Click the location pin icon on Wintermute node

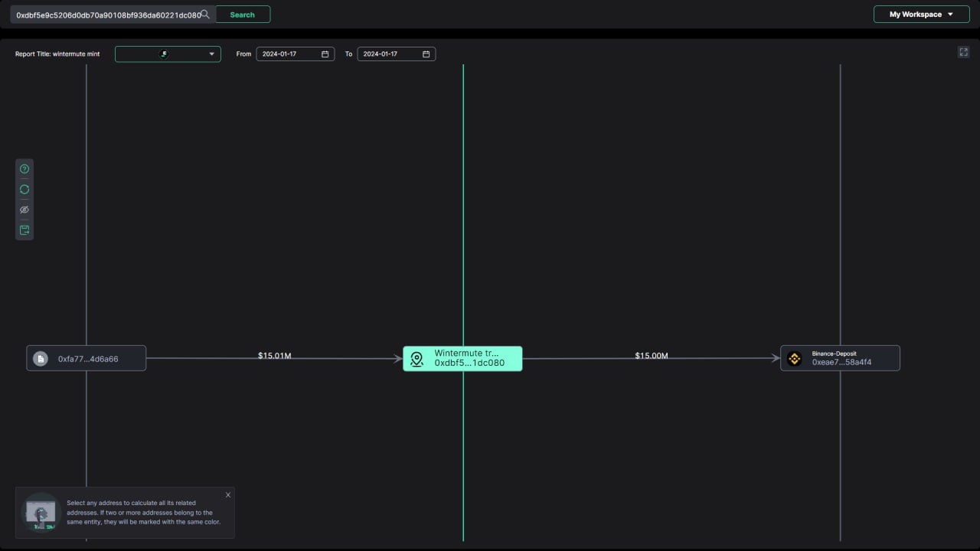(x=416, y=359)
